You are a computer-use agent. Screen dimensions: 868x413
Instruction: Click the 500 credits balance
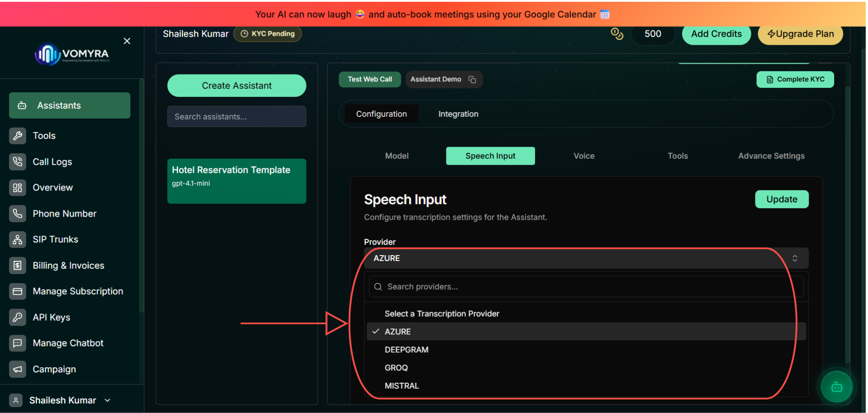[653, 34]
